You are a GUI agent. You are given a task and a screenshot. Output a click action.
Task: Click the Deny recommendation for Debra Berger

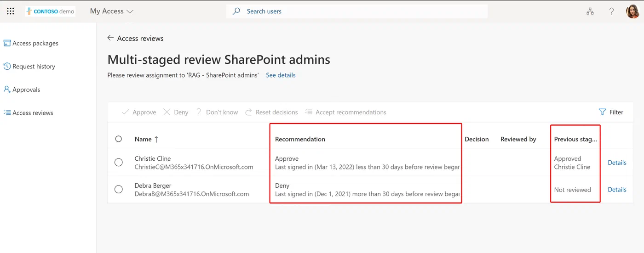[x=282, y=186]
